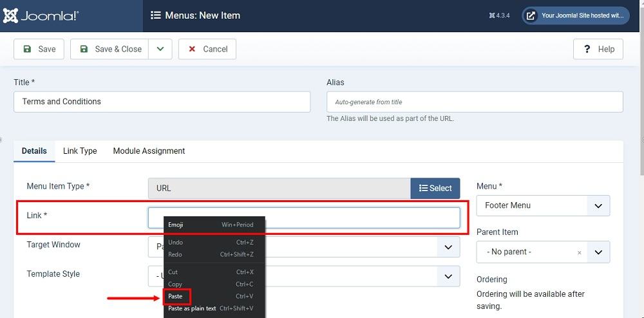The width and height of the screenshot is (644, 318).
Task: Open the Joomla site link in header
Action: [575, 15]
